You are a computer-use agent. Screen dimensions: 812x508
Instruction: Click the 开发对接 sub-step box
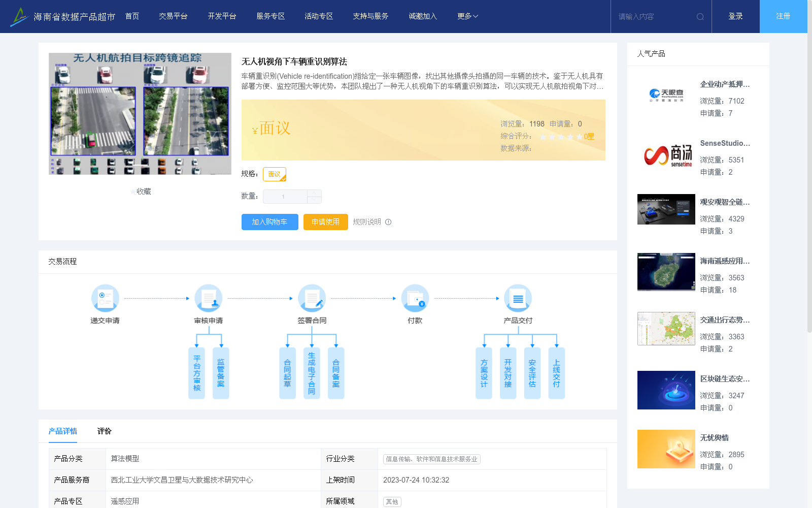(508, 373)
